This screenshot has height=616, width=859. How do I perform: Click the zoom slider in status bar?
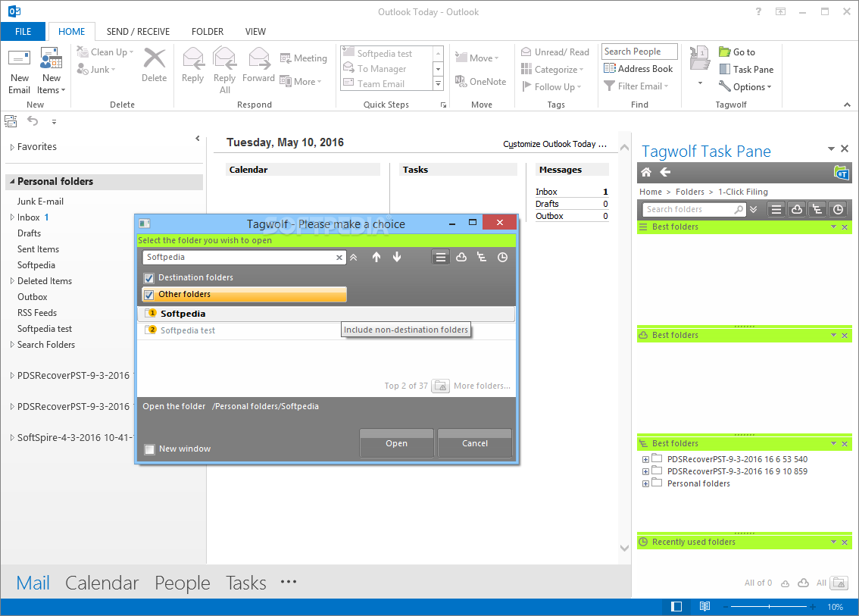pyautogui.click(x=769, y=607)
